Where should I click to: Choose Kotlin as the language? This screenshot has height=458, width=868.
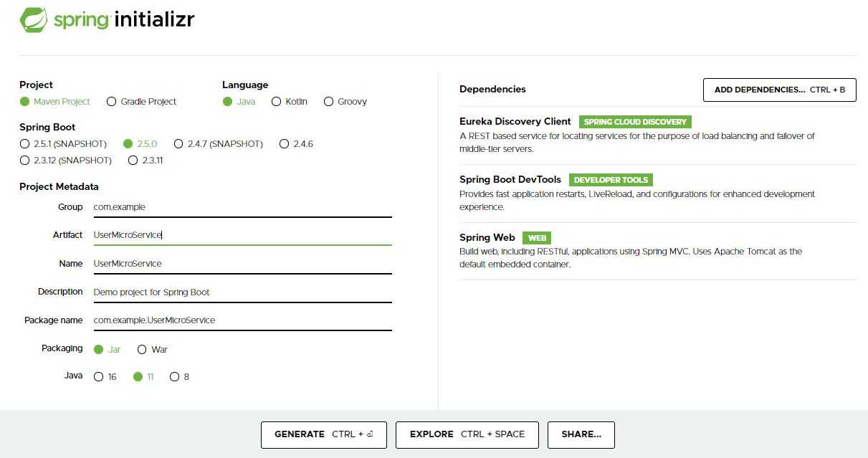pyautogui.click(x=290, y=102)
